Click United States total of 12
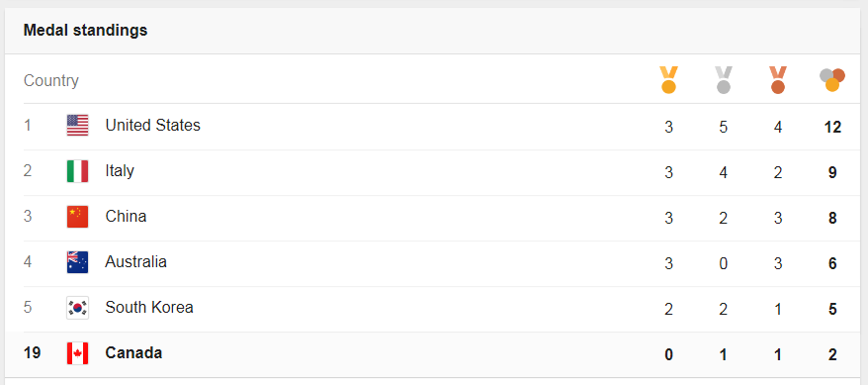The image size is (868, 385). coord(832,127)
